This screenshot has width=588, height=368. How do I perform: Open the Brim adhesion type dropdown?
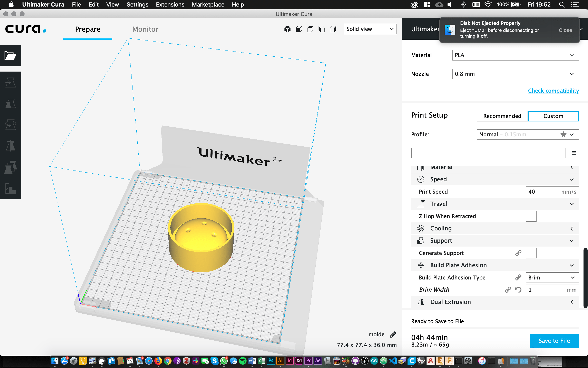click(x=552, y=277)
